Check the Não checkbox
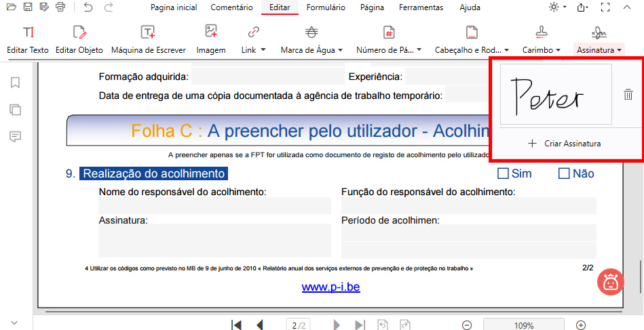Image resolution: width=644 pixels, height=330 pixels. pyautogui.click(x=564, y=174)
